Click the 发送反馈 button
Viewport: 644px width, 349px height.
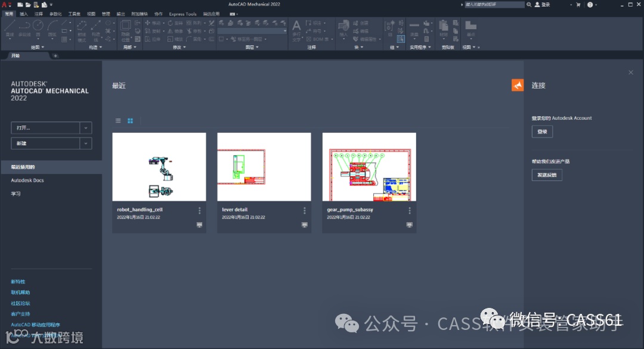[x=547, y=175]
